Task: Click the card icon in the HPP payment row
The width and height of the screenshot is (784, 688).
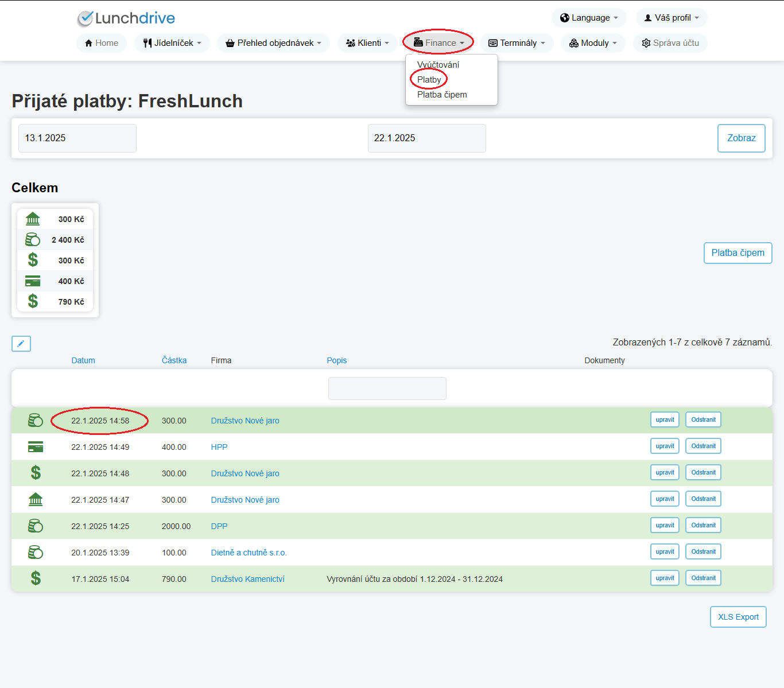Action: click(36, 447)
